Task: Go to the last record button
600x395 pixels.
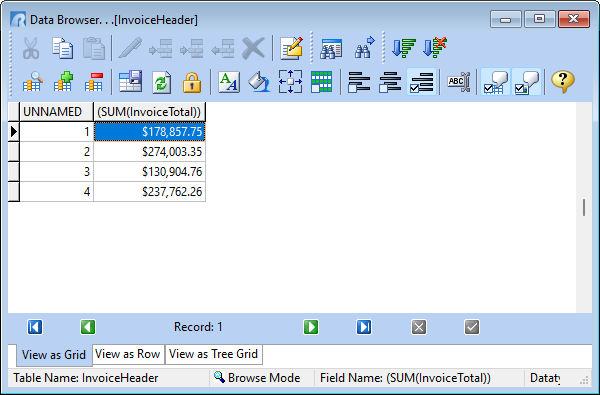Action: [364, 327]
